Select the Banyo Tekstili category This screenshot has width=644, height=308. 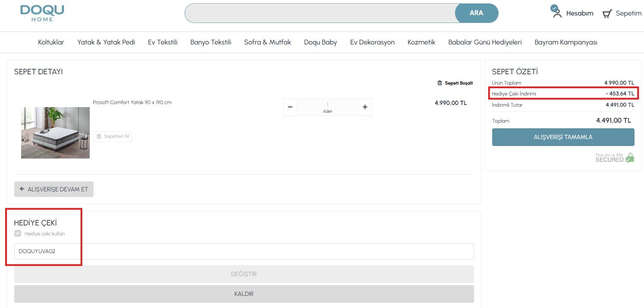click(x=210, y=42)
